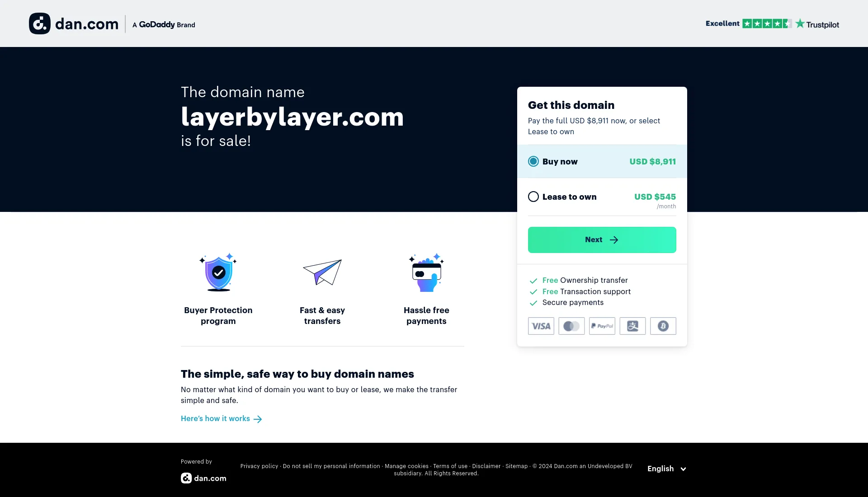Toggle the English language dropdown
Image resolution: width=868 pixels, height=497 pixels.
[x=667, y=469]
